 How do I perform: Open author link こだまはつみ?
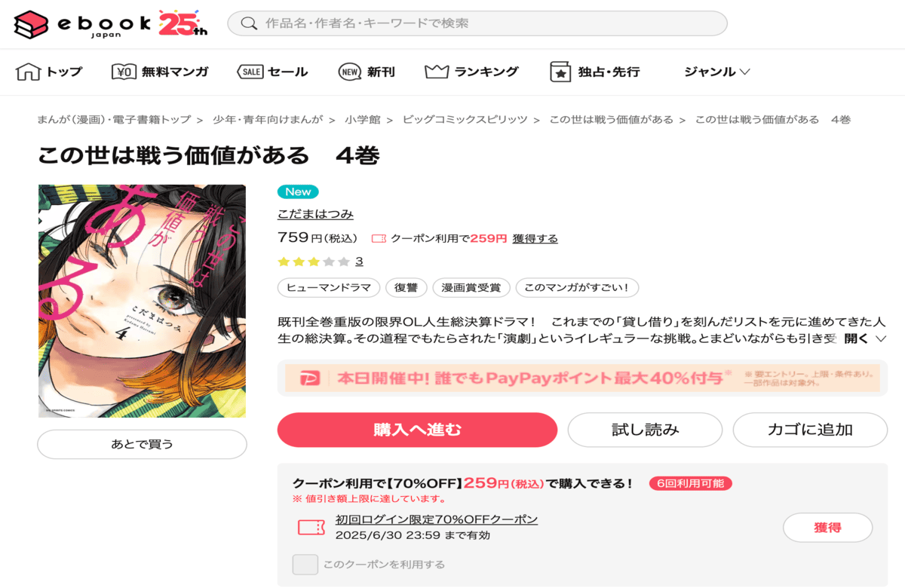point(315,214)
